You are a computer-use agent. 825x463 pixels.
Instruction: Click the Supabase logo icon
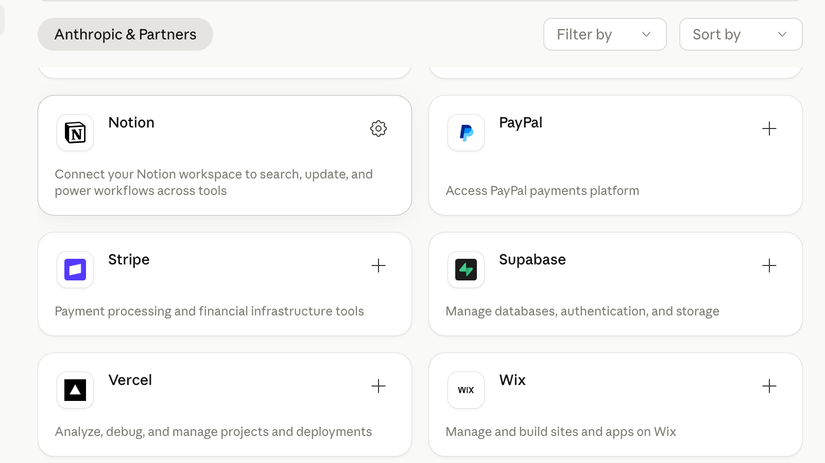(466, 269)
